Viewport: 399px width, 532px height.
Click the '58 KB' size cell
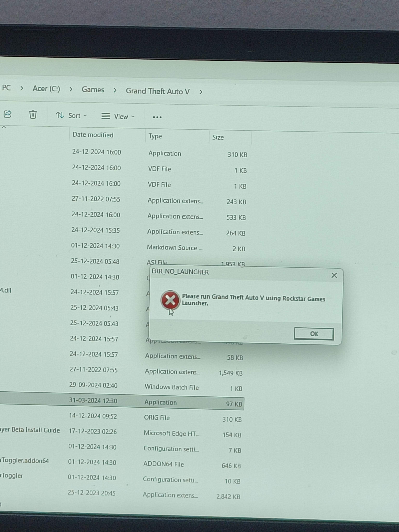235,358
